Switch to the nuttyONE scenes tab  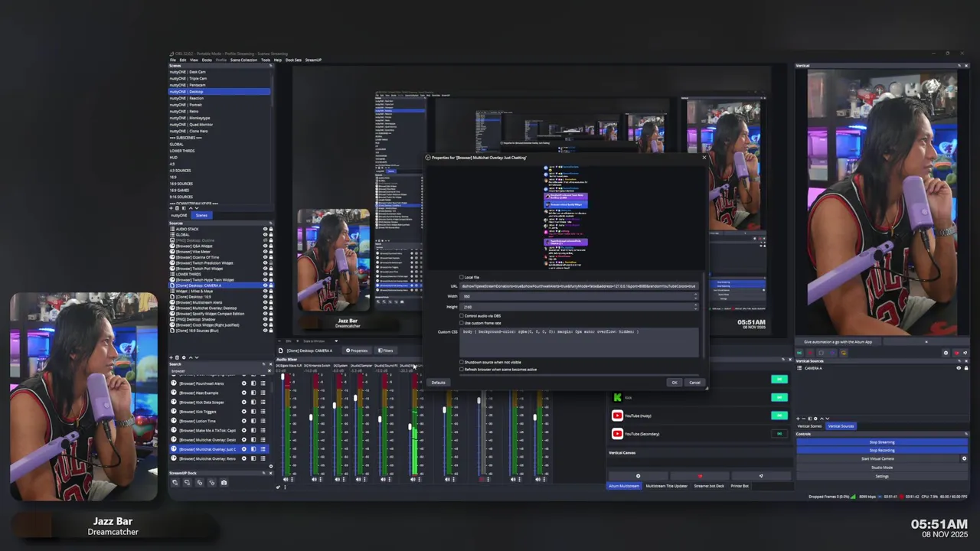(178, 215)
